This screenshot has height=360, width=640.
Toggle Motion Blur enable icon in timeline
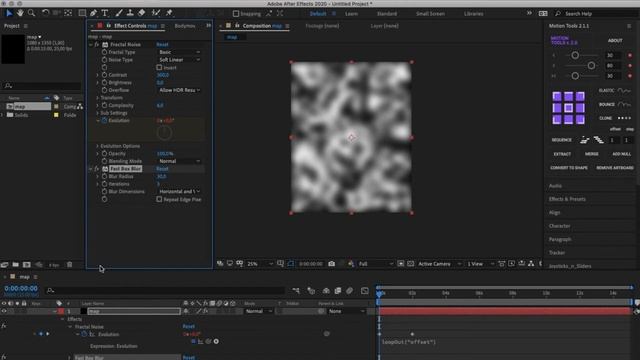tap(349, 291)
